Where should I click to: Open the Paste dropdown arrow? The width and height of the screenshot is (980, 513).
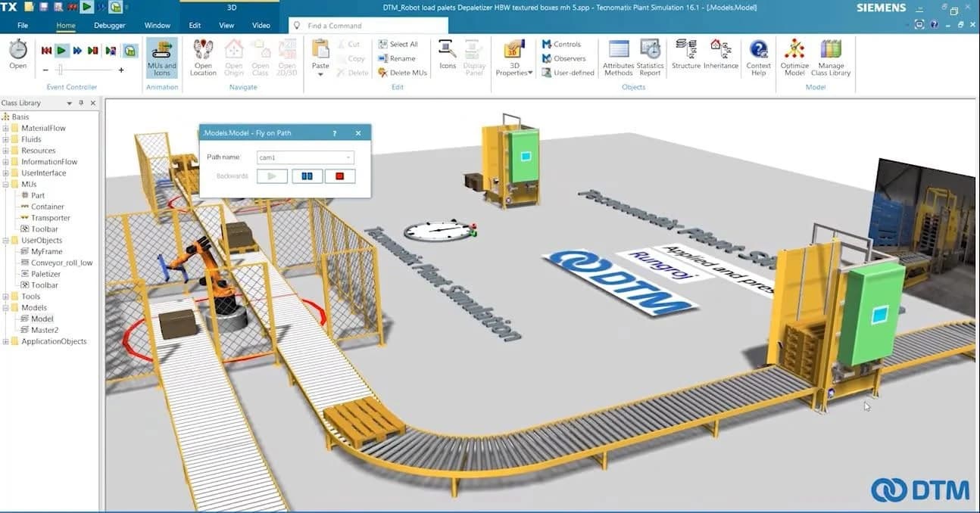coord(320,74)
